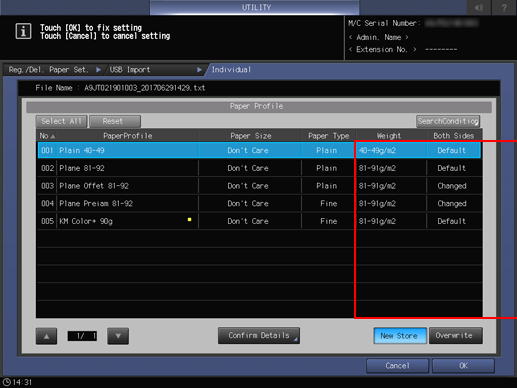Sort by the No column arrow
The image size is (517, 388).
click(53, 136)
